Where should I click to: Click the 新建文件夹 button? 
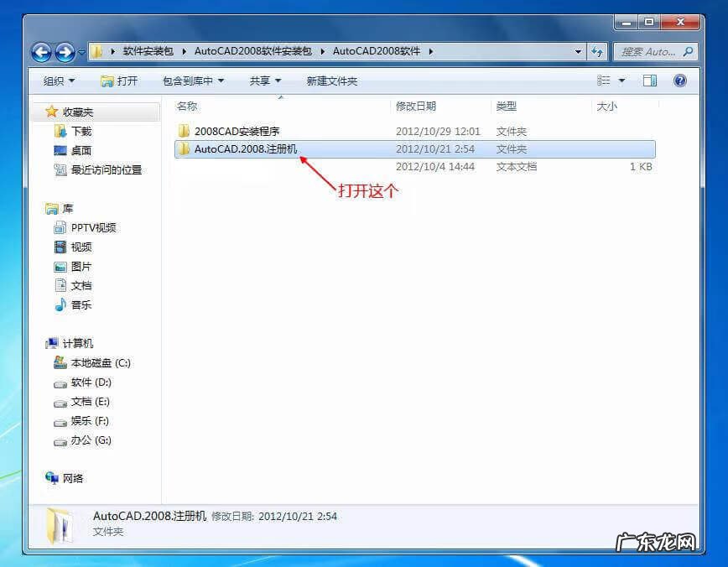pyautogui.click(x=331, y=81)
